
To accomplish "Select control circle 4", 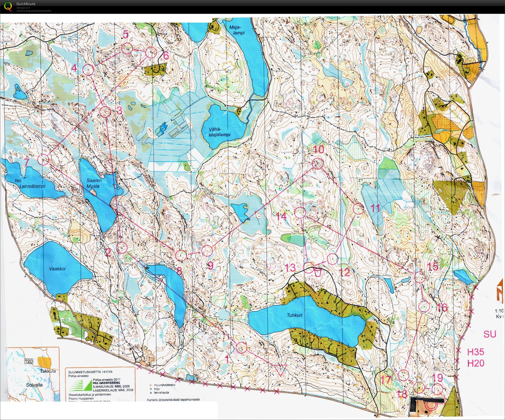I will (88, 70).
